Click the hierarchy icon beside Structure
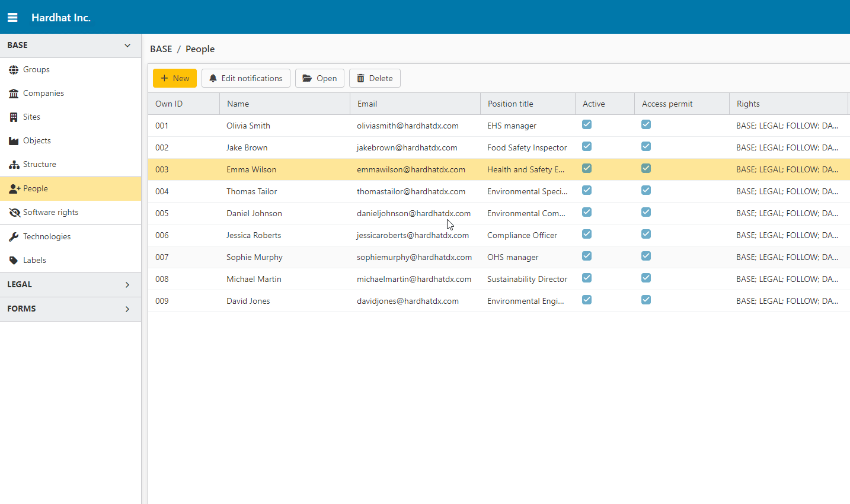The width and height of the screenshot is (850, 504). point(14,165)
